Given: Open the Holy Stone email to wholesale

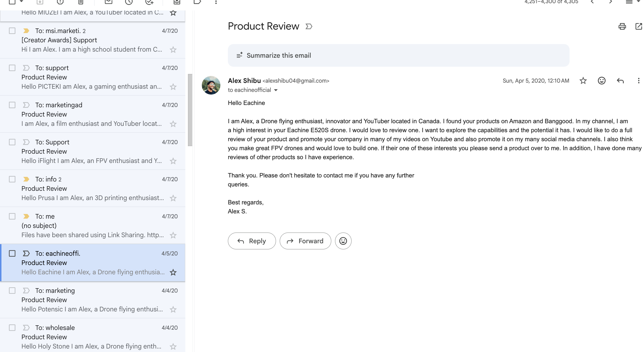Looking at the screenshot, I should (93, 336).
